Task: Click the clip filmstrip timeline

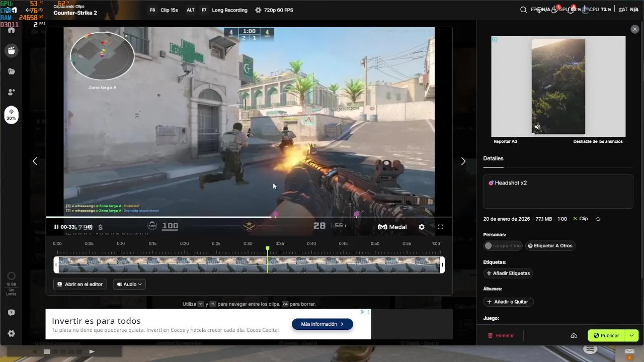Action: click(249, 265)
